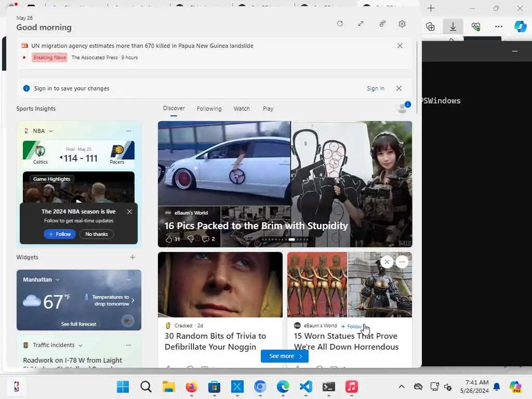Open taskbar Search
The height and width of the screenshot is (399, 532).
point(146,387)
